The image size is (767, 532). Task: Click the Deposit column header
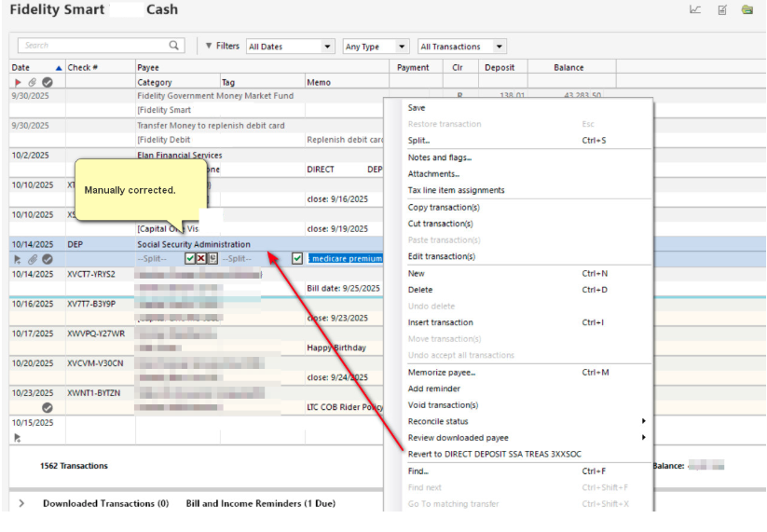(x=503, y=67)
